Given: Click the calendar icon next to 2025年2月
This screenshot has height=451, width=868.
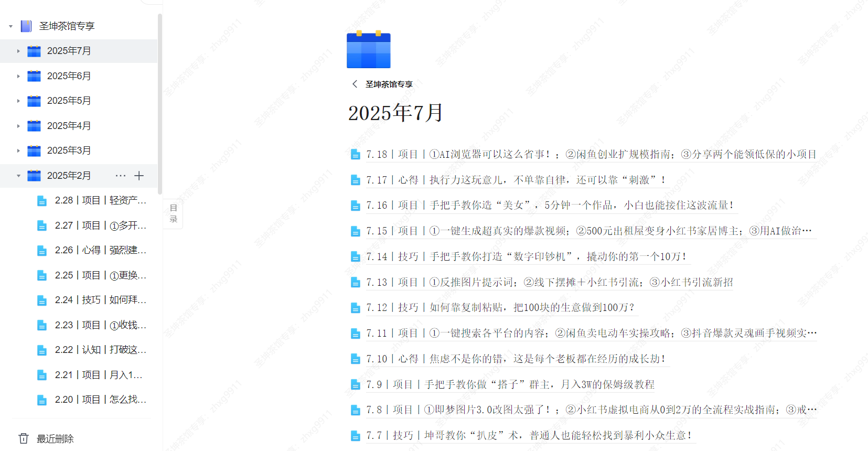Looking at the screenshot, I should pyautogui.click(x=34, y=176).
